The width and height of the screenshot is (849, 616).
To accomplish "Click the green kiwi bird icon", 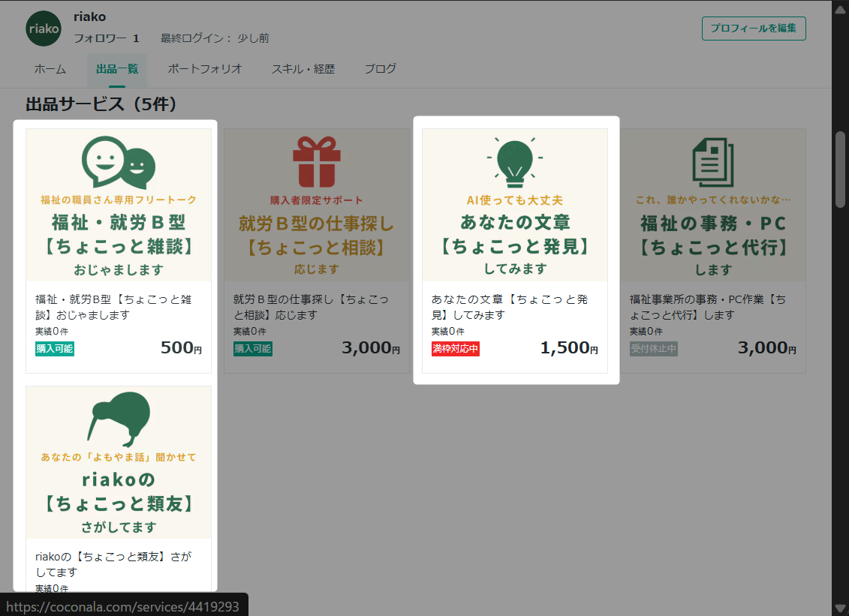I will (119, 419).
